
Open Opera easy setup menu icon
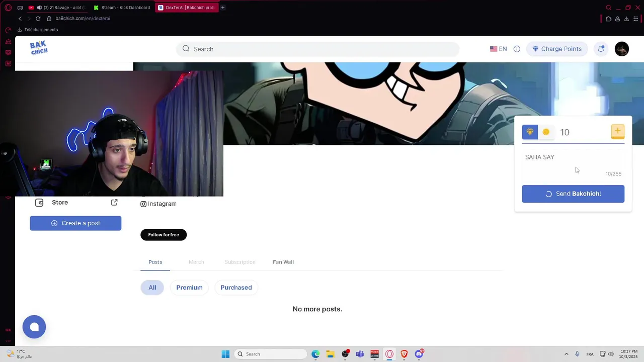pyautogui.click(x=636, y=19)
